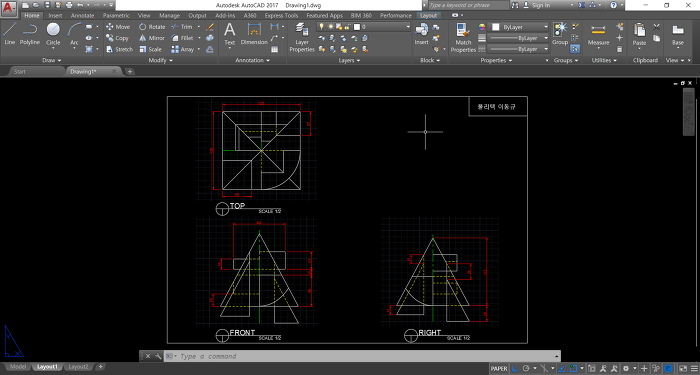Open Layer Properties manager

(x=302, y=38)
